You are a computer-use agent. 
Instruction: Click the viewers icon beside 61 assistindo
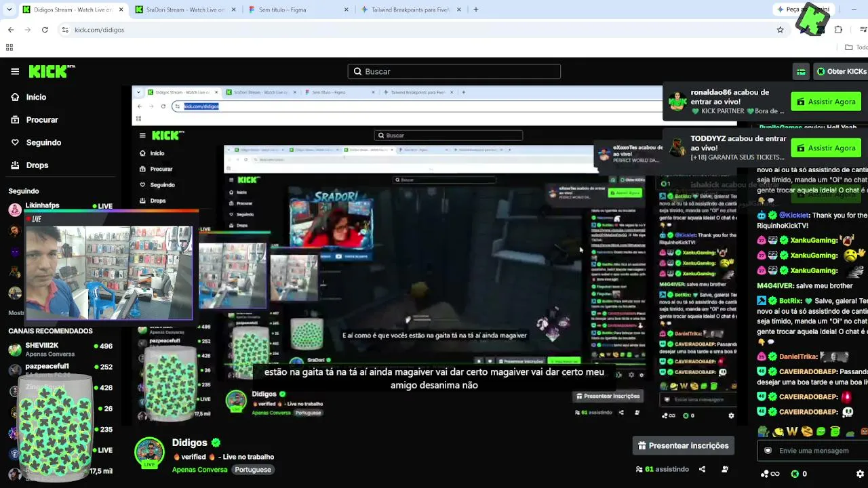(x=639, y=469)
